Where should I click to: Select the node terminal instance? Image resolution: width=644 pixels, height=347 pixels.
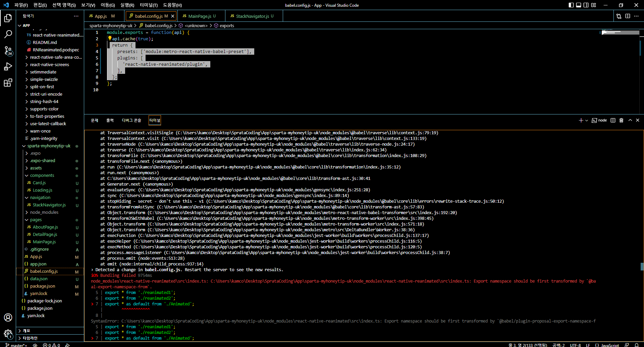click(599, 120)
